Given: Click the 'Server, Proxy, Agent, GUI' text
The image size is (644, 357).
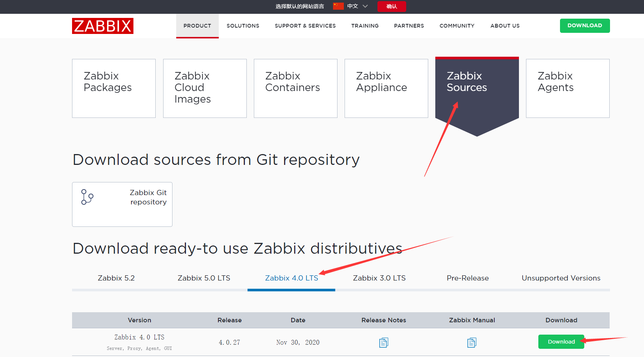Looking at the screenshot, I should coord(139,348).
